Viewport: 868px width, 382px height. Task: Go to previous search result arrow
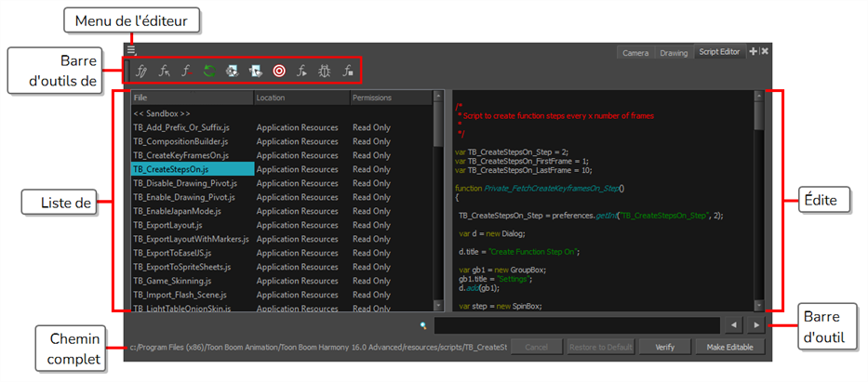[734, 325]
